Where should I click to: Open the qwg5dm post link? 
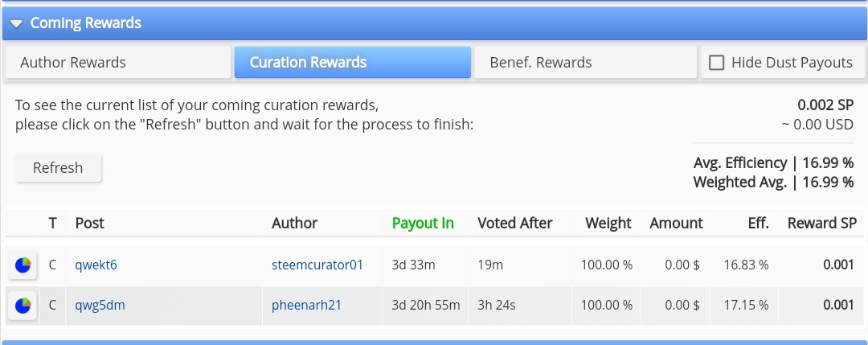tap(100, 305)
